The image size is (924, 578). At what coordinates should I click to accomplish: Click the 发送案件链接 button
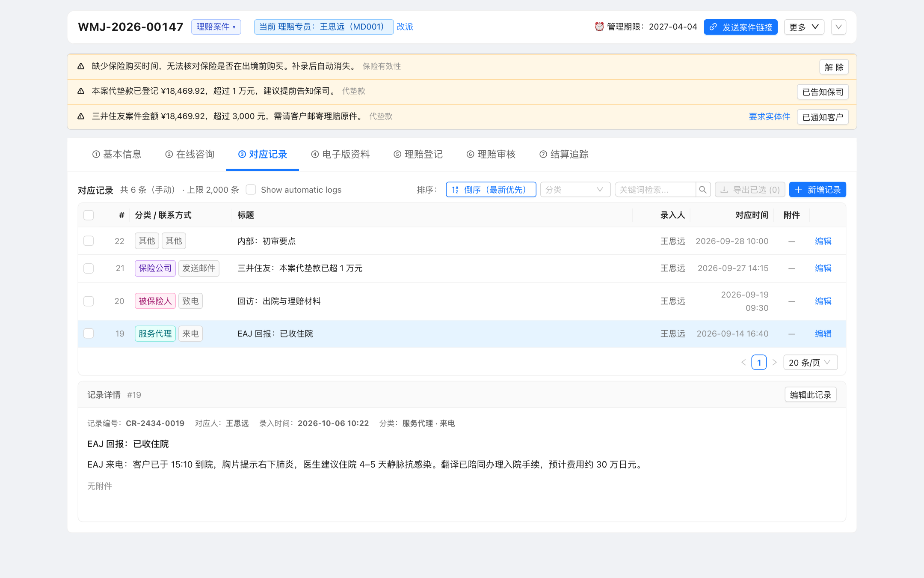[740, 27]
